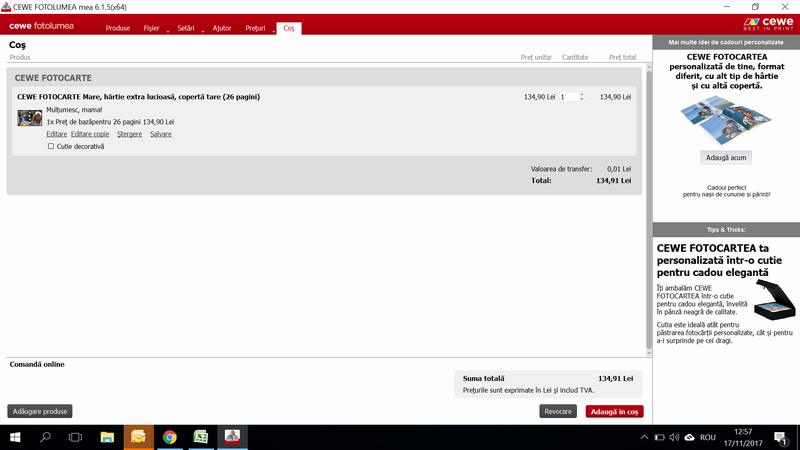Click the application icon in title bar
800x450 pixels.
click(x=6, y=7)
